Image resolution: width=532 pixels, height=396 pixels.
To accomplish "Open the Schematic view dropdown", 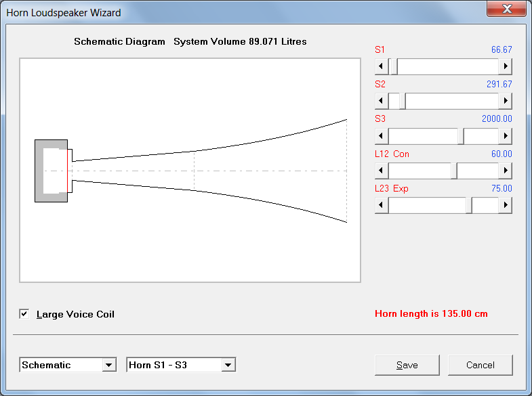I will (108, 365).
